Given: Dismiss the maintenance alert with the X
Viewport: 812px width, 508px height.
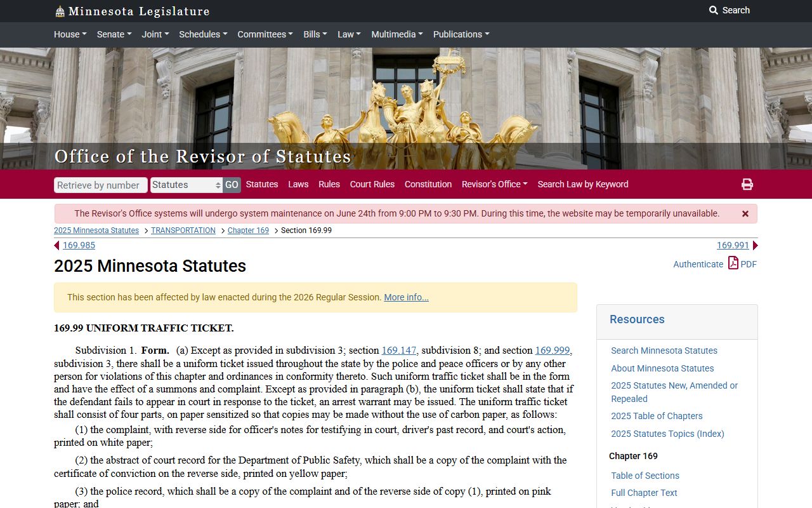Looking at the screenshot, I should point(745,214).
